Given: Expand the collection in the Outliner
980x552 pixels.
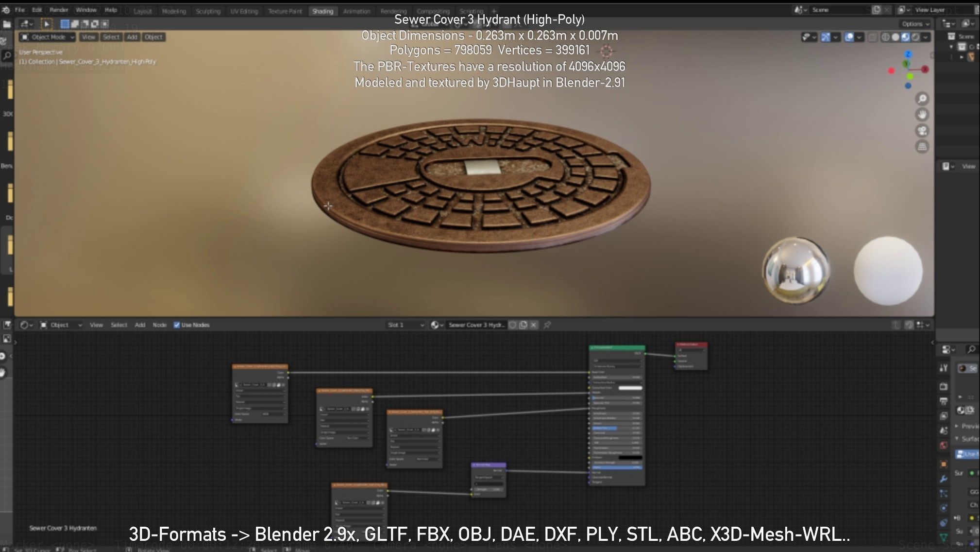Looking at the screenshot, I should pyautogui.click(x=951, y=47).
